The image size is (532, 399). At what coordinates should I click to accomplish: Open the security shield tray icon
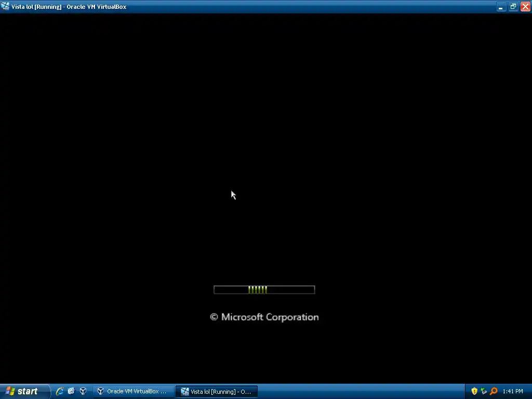474,391
